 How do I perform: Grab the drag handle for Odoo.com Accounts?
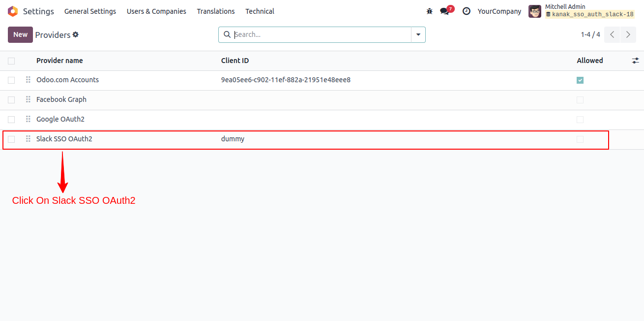point(28,80)
